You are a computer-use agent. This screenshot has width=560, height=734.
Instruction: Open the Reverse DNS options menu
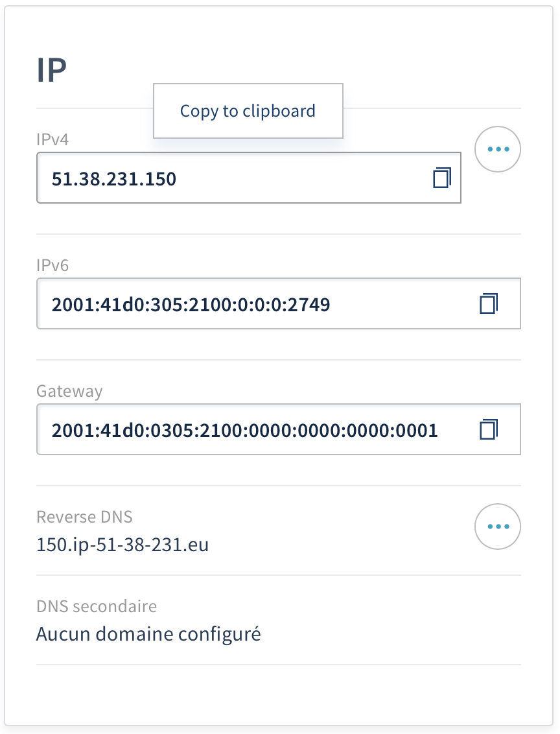click(498, 527)
